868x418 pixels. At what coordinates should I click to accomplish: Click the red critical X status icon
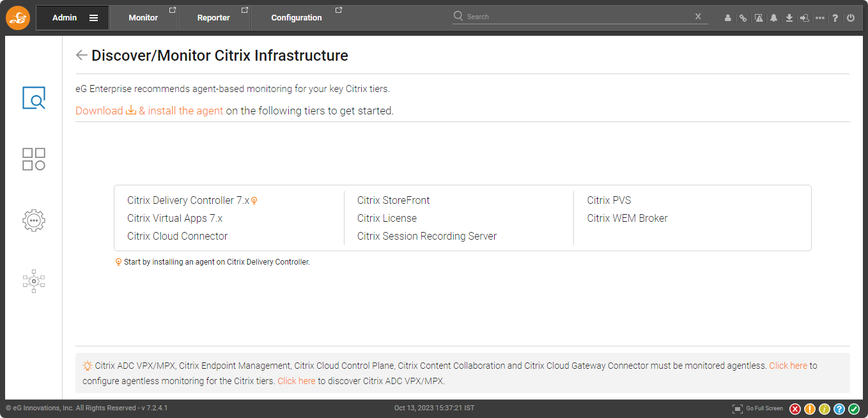(795, 409)
